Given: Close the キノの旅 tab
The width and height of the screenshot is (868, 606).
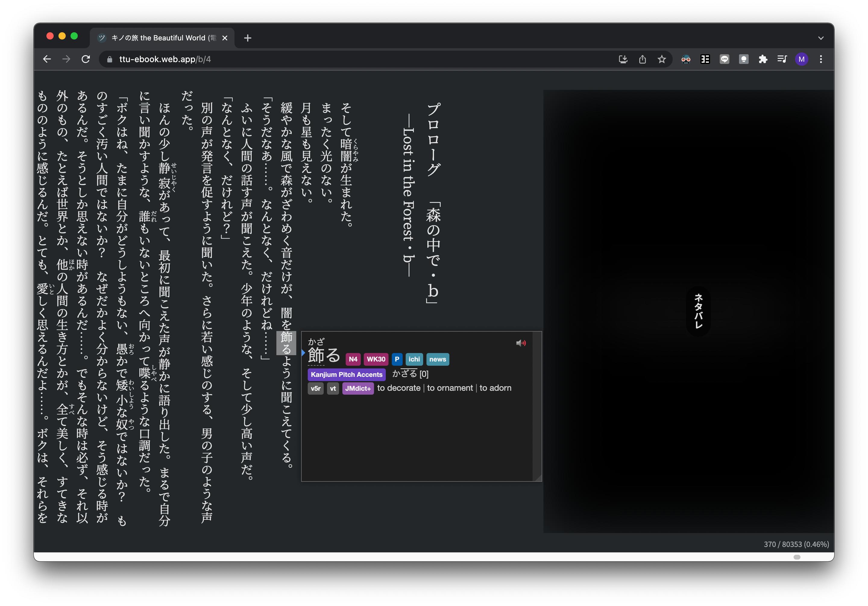Looking at the screenshot, I should pos(225,38).
